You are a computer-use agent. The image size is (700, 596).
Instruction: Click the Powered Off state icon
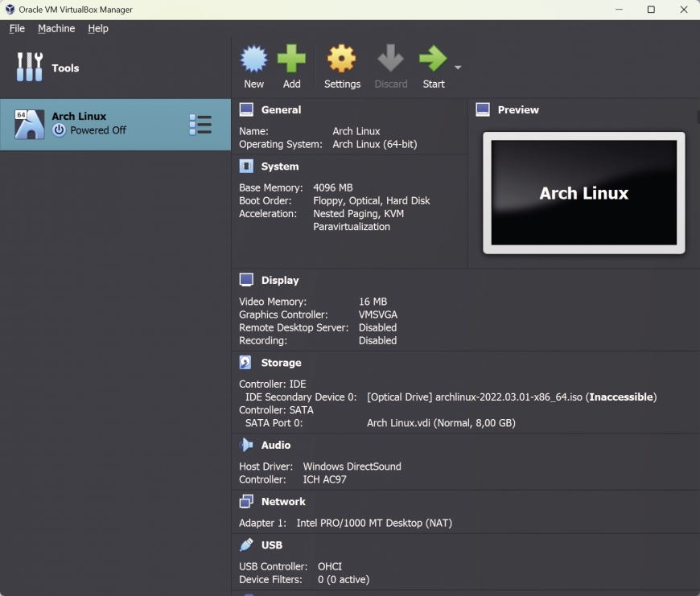coord(59,129)
